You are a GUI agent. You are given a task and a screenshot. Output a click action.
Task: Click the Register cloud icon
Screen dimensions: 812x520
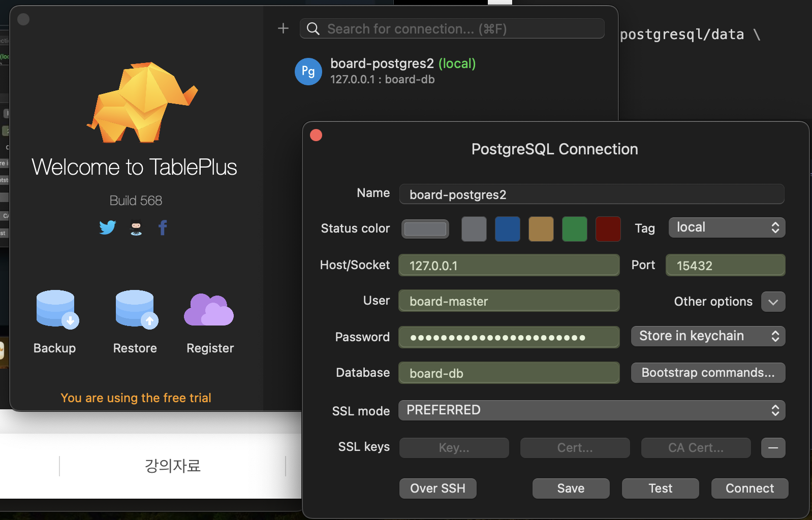[x=209, y=310]
